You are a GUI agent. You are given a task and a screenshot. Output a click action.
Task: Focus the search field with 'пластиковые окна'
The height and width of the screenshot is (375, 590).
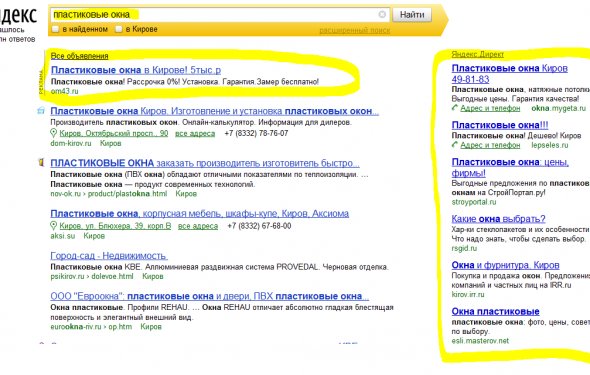(220, 15)
